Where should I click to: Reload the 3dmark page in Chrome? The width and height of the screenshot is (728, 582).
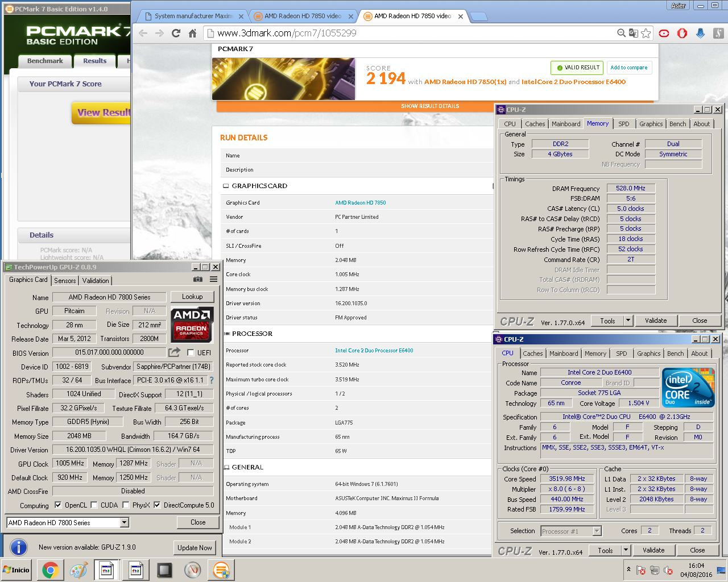(x=176, y=33)
